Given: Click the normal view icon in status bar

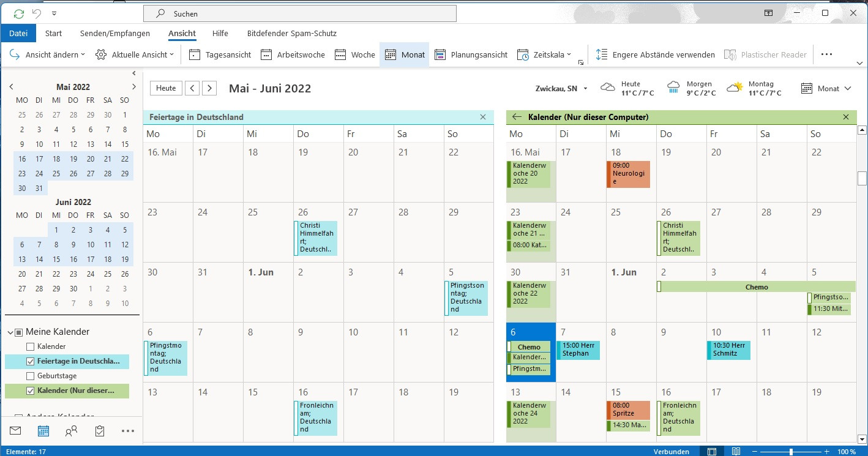Looking at the screenshot, I should click(x=712, y=452).
